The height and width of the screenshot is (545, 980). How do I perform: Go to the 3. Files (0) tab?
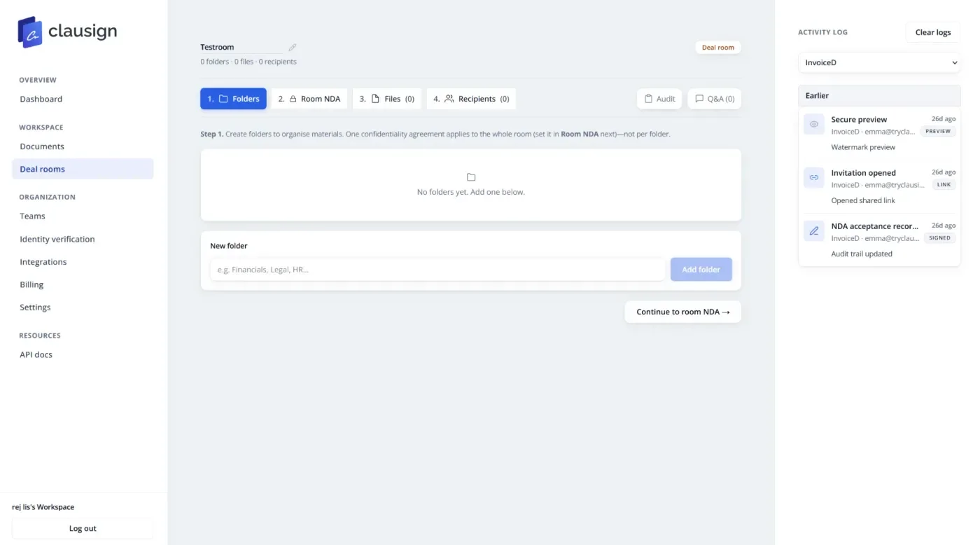[x=387, y=99]
